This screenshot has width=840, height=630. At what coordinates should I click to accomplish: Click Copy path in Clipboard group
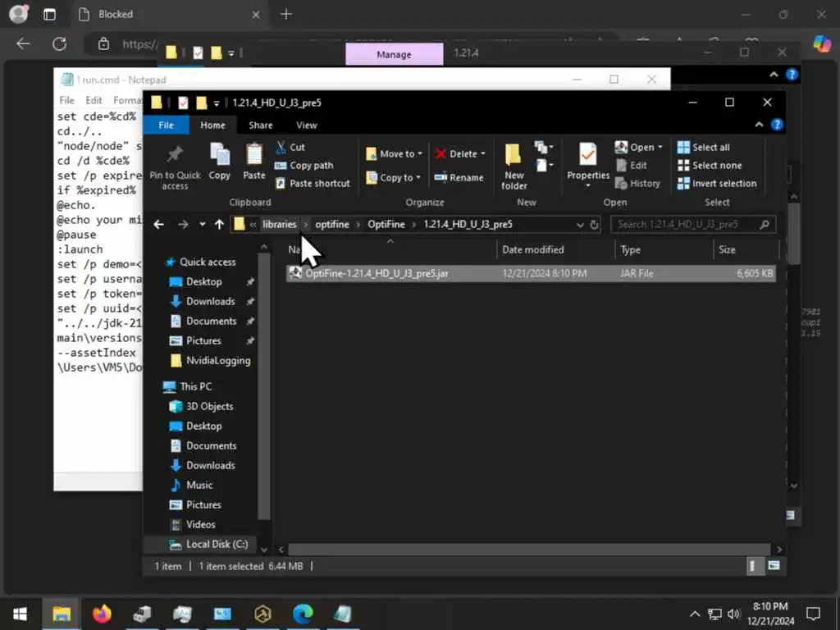[304, 166]
